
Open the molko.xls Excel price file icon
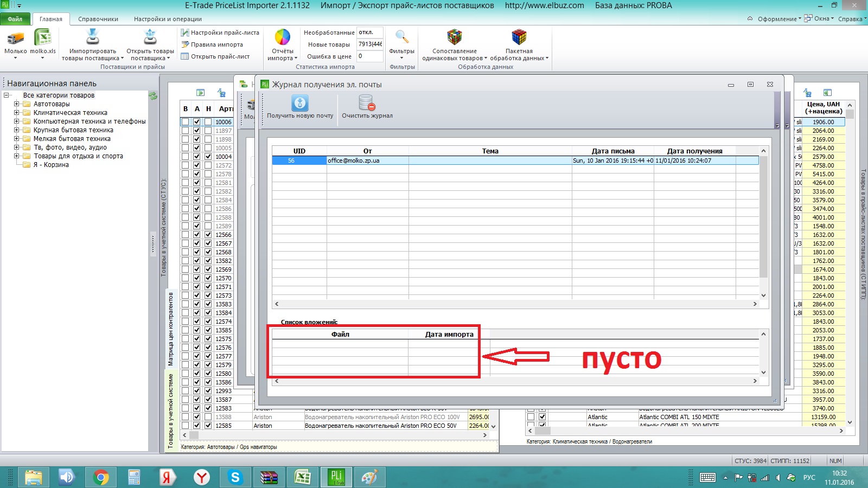click(43, 38)
